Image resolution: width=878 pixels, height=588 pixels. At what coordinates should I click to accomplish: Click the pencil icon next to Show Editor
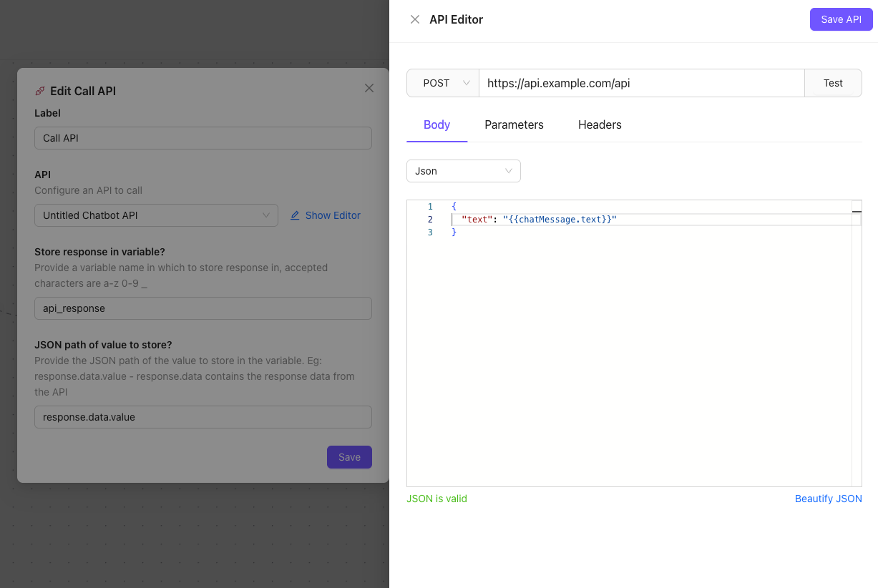pos(295,215)
